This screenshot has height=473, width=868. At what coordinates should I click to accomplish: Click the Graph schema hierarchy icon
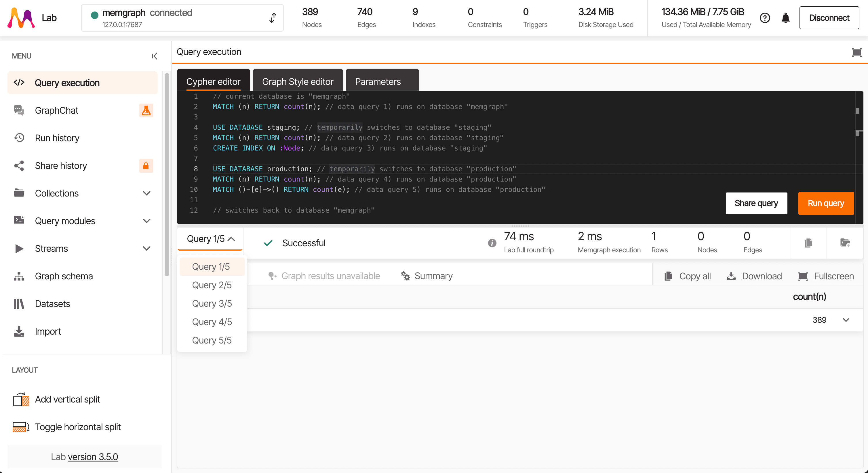coord(19,276)
